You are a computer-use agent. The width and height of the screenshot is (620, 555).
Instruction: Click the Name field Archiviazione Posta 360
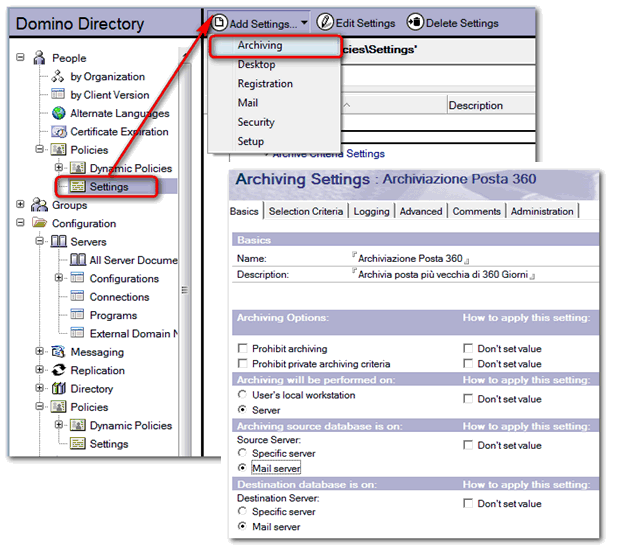(x=410, y=259)
